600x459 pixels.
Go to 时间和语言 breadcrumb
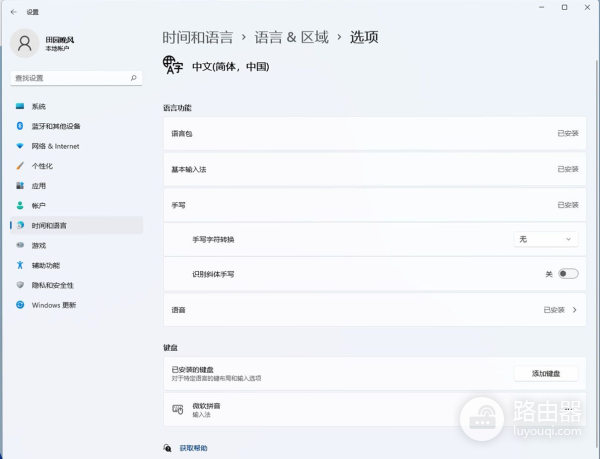(x=197, y=37)
